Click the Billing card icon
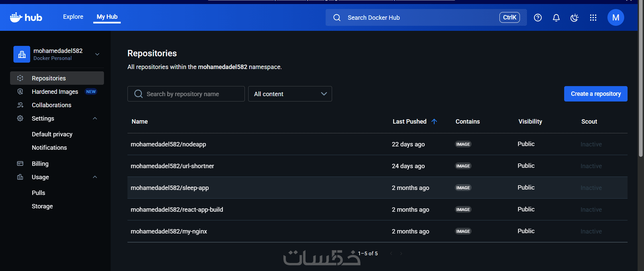 20,163
